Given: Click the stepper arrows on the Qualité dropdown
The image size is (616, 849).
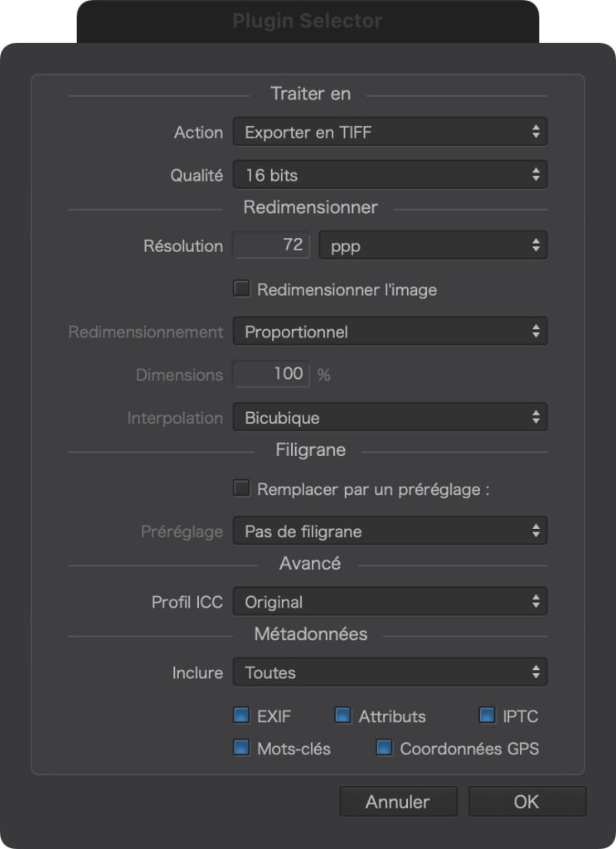Looking at the screenshot, I should (536, 174).
